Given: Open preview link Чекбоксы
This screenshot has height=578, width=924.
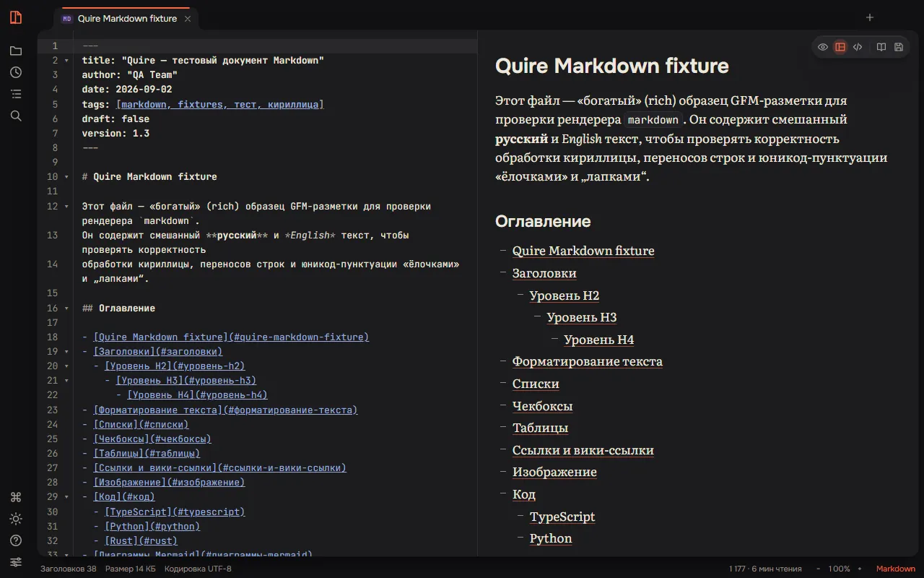Looking at the screenshot, I should (x=543, y=406).
